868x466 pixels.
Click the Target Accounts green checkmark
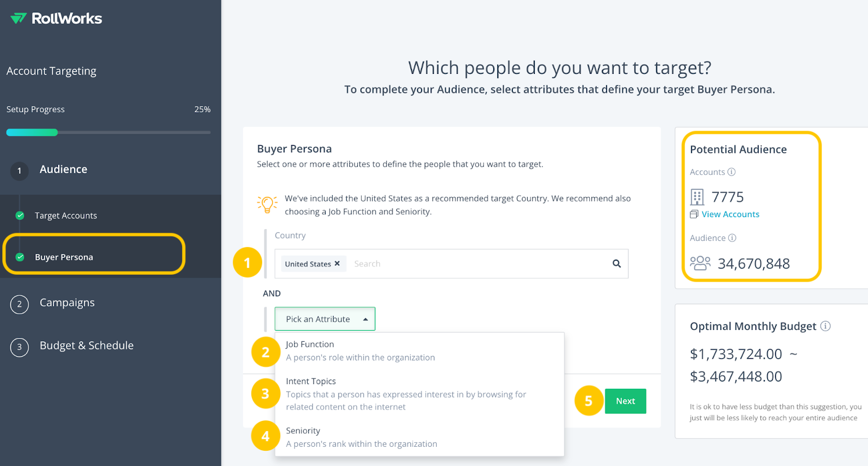click(x=20, y=216)
